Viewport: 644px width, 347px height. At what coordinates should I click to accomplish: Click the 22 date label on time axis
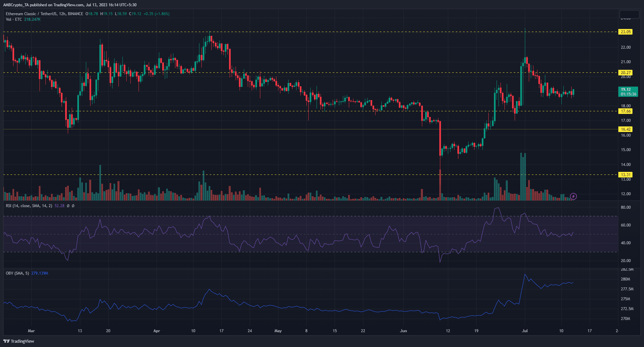click(x=363, y=331)
